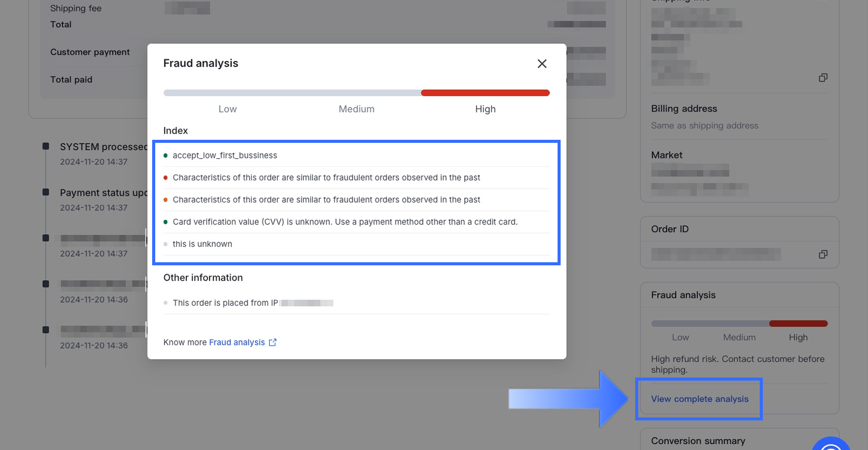Click the dialog's High risk red bar
Viewport: 868px width, 450px height.
(485, 93)
